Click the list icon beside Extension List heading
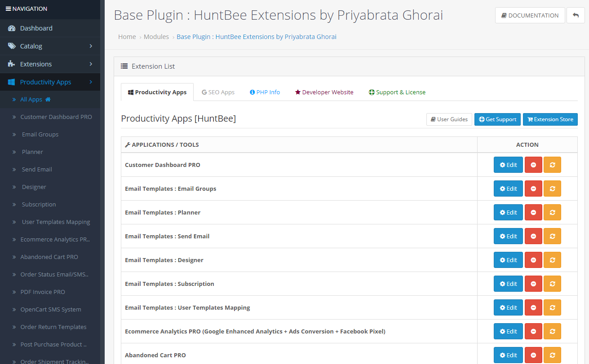Image resolution: width=589 pixels, height=364 pixels. pyautogui.click(x=124, y=66)
